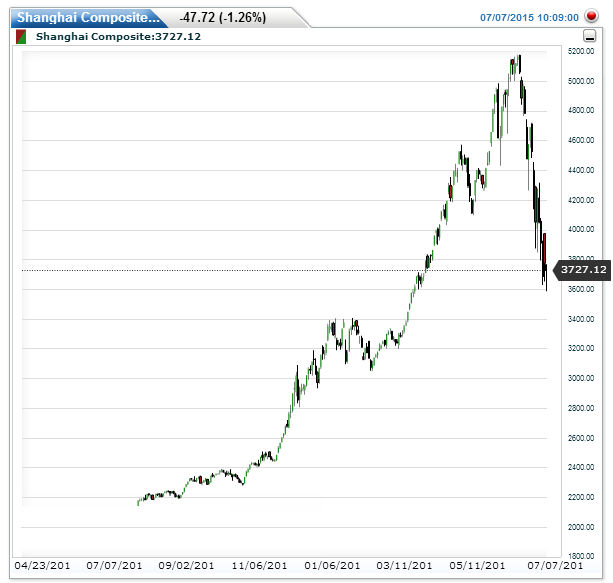Click the leftmost 07/07/201 date axis label

click(x=114, y=566)
